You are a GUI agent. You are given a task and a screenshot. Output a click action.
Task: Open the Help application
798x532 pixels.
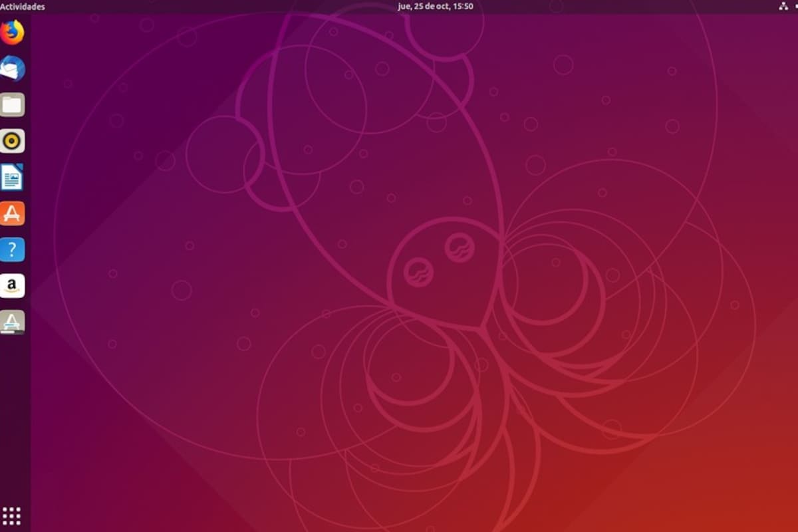click(x=13, y=249)
